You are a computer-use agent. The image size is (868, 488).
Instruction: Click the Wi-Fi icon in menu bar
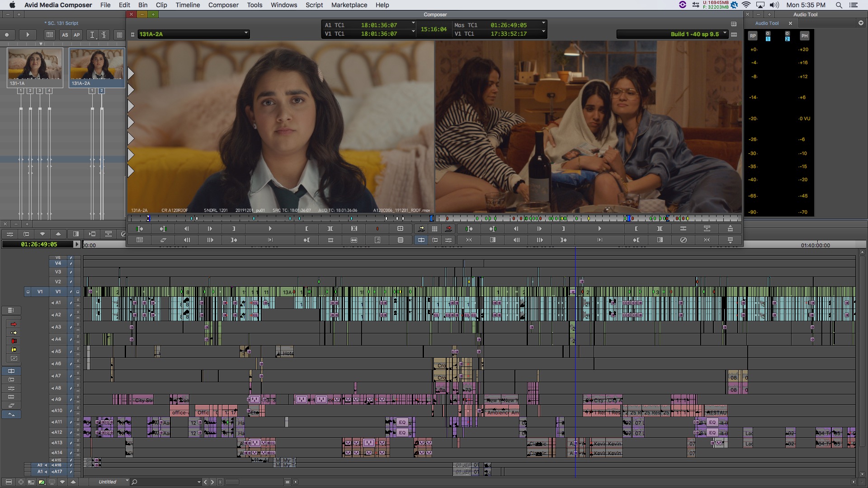tap(746, 5)
